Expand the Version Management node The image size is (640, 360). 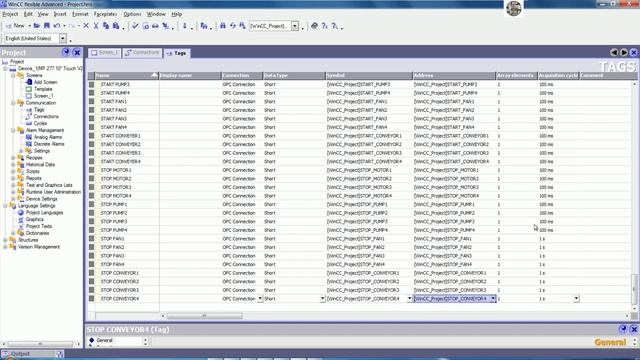coord(5,247)
